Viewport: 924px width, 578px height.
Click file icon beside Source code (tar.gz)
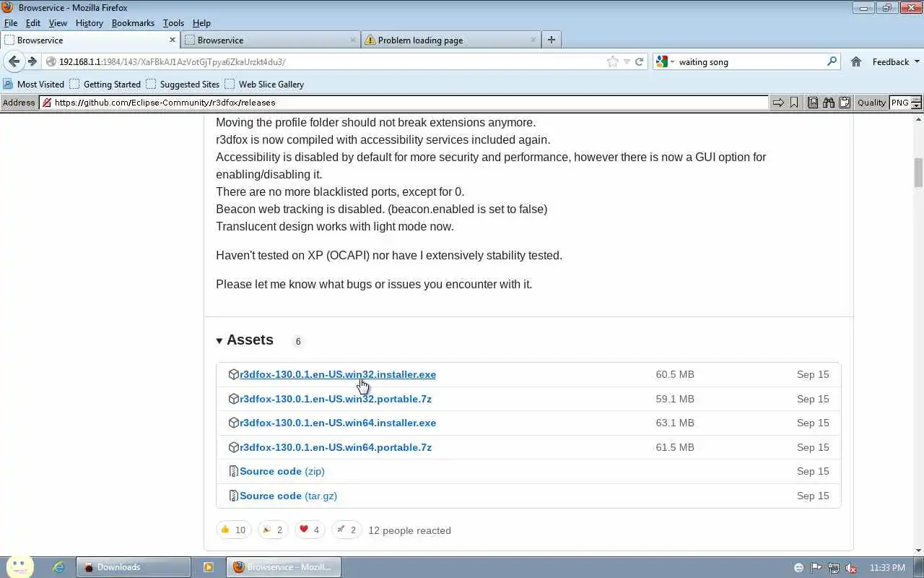coord(233,496)
